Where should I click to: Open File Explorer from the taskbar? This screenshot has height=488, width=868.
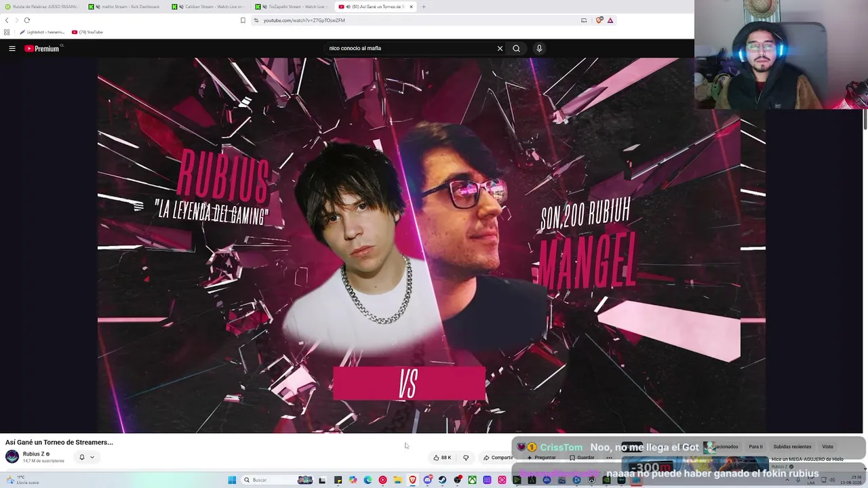click(397, 480)
